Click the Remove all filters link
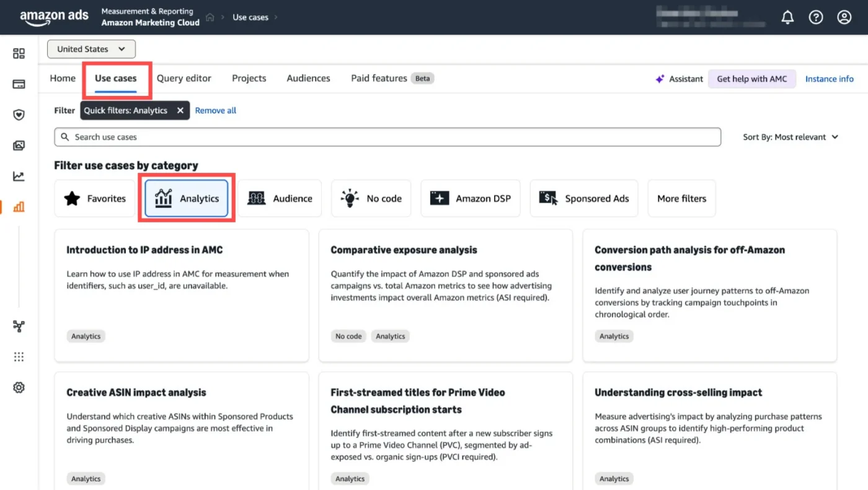The height and width of the screenshot is (490, 868). (x=215, y=110)
